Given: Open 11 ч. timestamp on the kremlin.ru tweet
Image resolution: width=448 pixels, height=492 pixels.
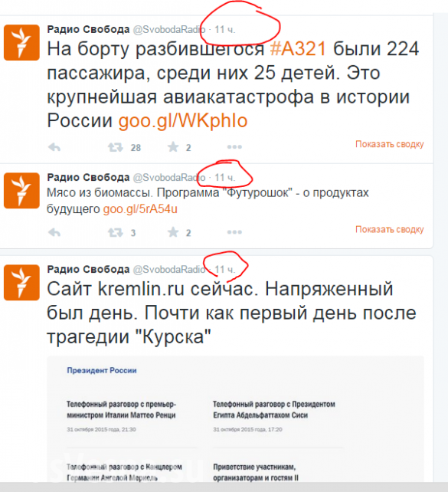Looking at the screenshot, I should pos(225,270).
